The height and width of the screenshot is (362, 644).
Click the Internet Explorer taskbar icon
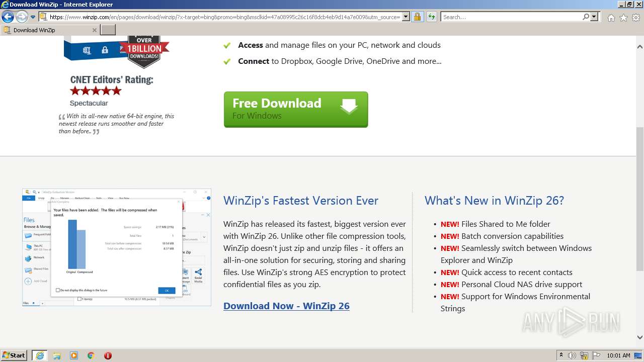click(x=40, y=355)
